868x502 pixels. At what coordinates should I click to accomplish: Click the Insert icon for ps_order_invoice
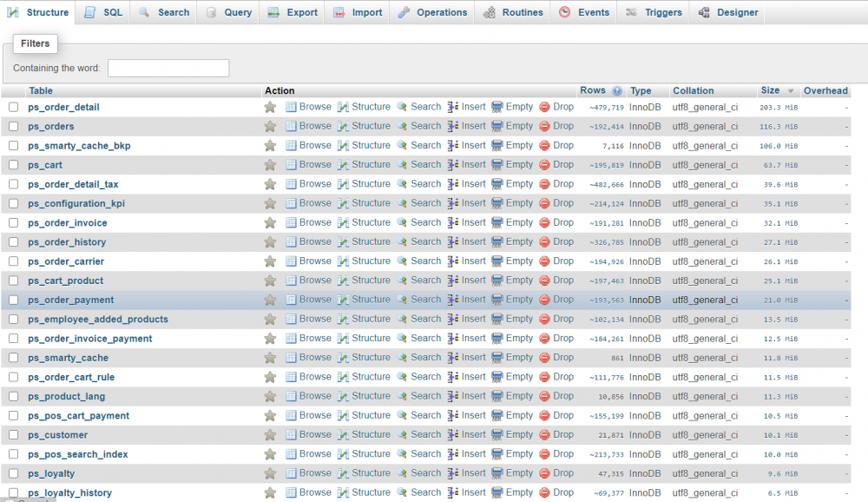(x=453, y=222)
